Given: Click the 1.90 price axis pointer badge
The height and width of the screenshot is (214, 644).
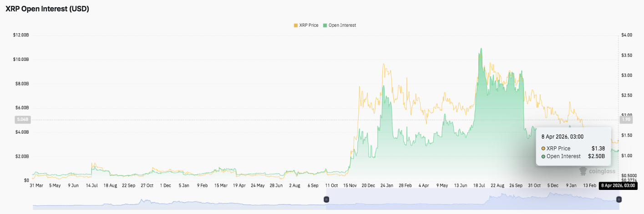Looking at the screenshot, I should [626, 120].
